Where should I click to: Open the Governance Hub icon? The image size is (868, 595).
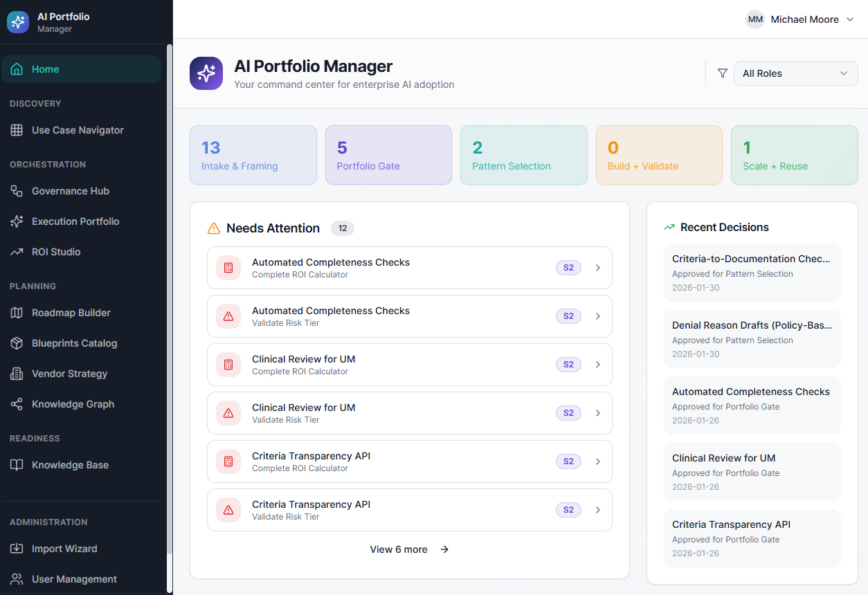(16, 191)
